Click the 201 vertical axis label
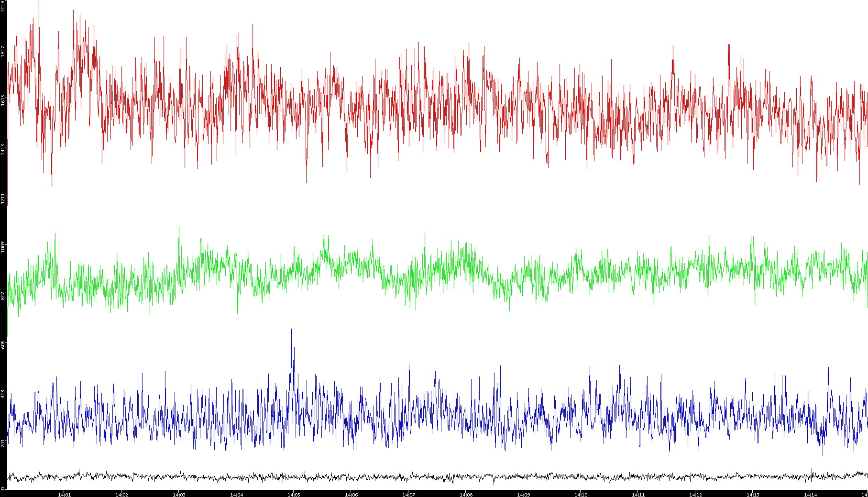This screenshot has width=868, height=497. pyautogui.click(x=3, y=442)
